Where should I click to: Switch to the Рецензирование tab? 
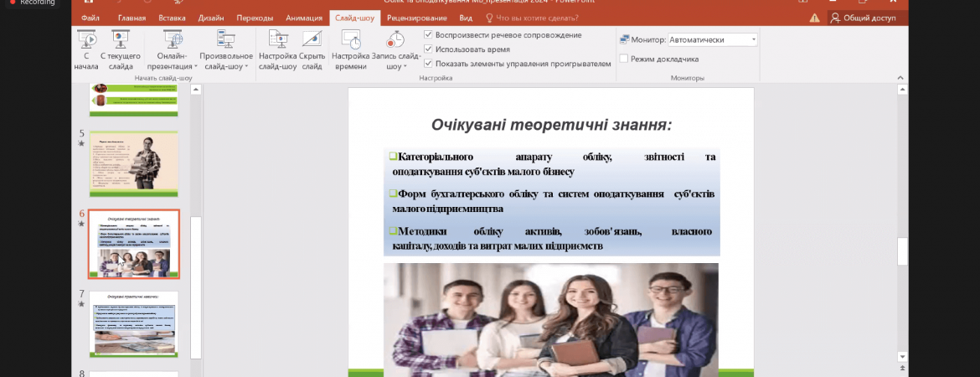click(x=417, y=18)
